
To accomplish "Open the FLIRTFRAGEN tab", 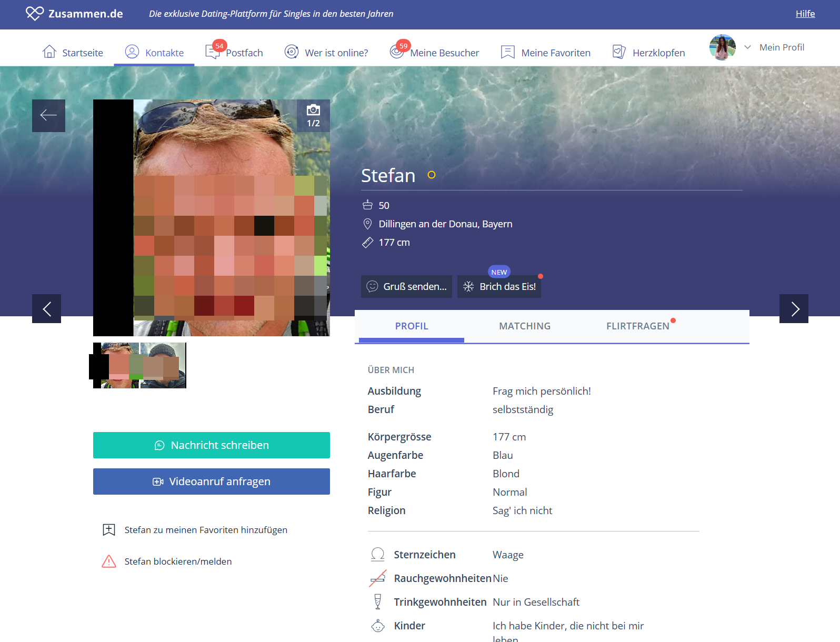I will (x=638, y=326).
